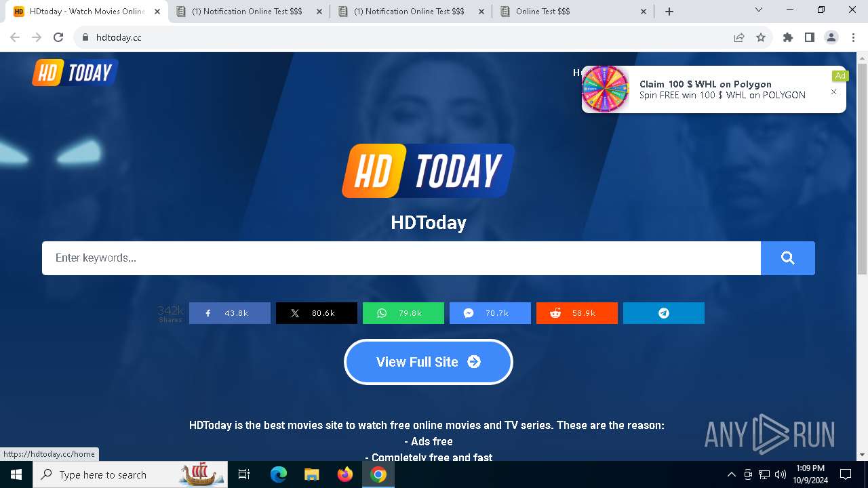This screenshot has width=868, height=488.
Task: Open tab search dropdown arrow
Action: (x=759, y=10)
